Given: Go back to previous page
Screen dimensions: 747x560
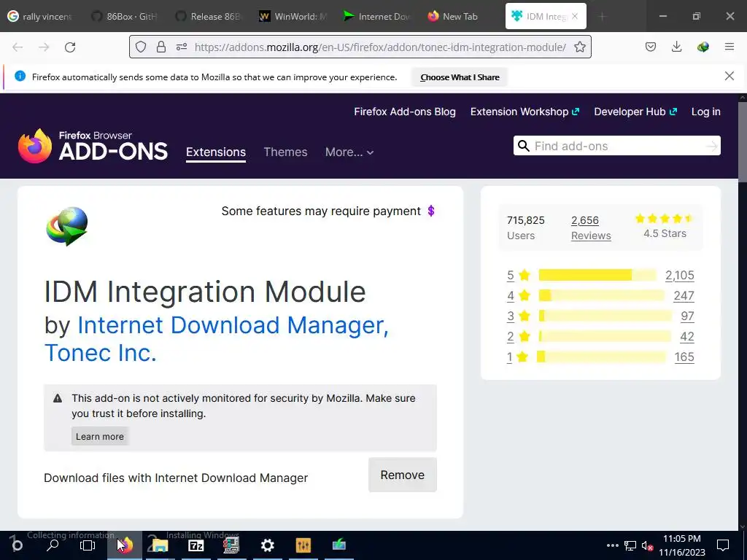Looking at the screenshot, I should pos(18,47).
